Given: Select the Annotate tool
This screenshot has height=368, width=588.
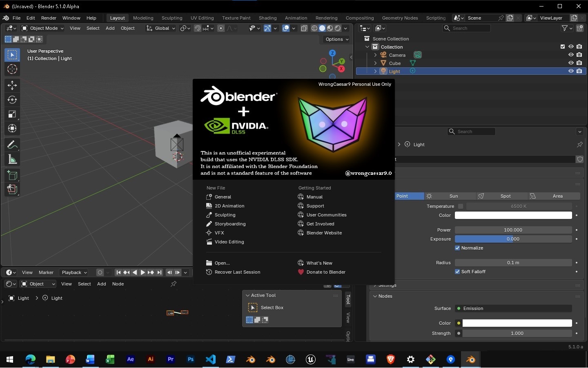Looking at the screenshot, I should point(12,145).
